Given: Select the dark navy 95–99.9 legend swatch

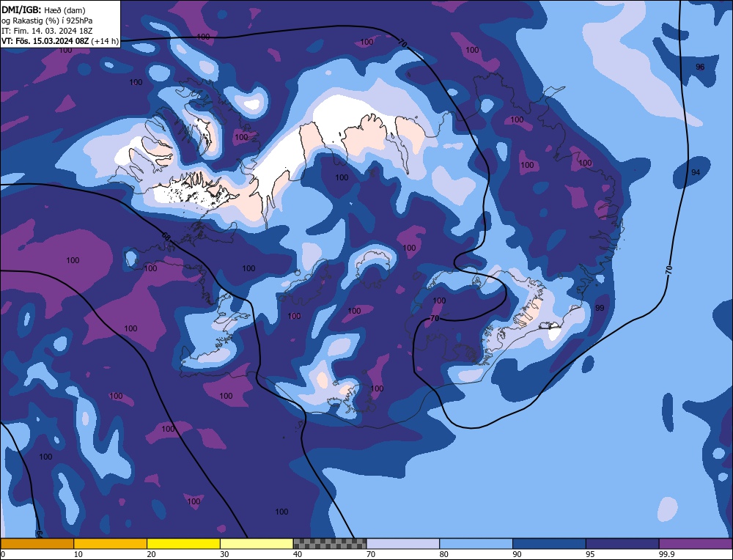Looking at the screenshot, I should [622, 543].
